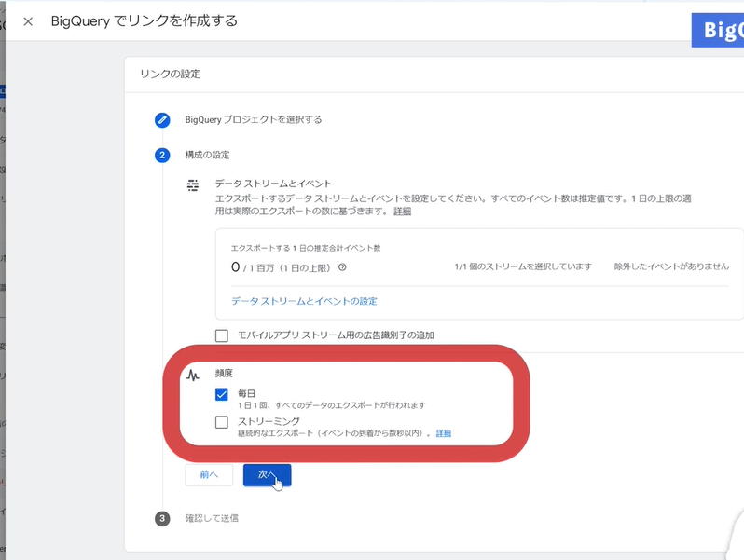744x560 pixels.
Task: Open help icon next to 1日の上限
Action: pos(342,267)
